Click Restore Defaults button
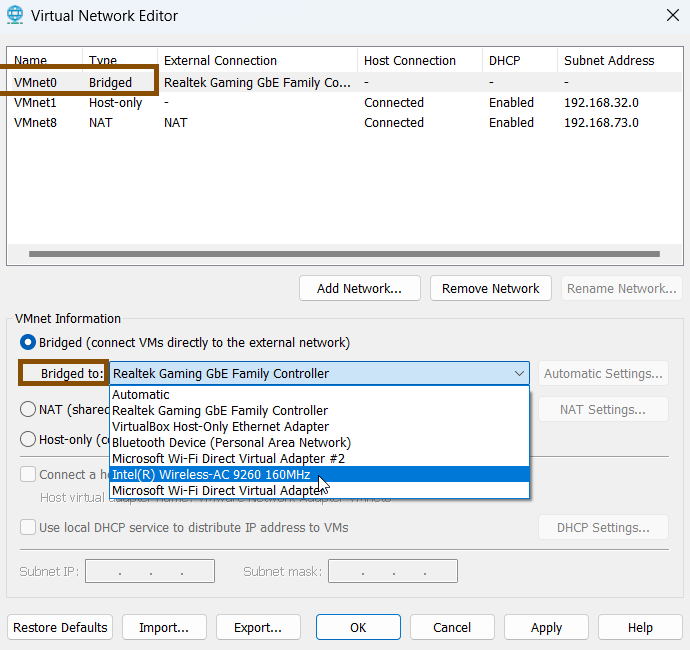This screenshot has height=650, width=690. click(x=60, y=627)
